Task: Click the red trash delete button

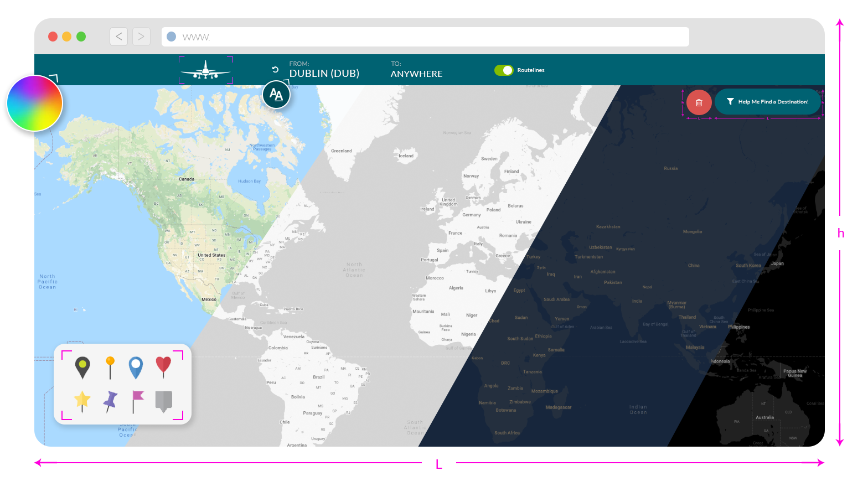Action: pyautogui.click(x=699, y=102)
